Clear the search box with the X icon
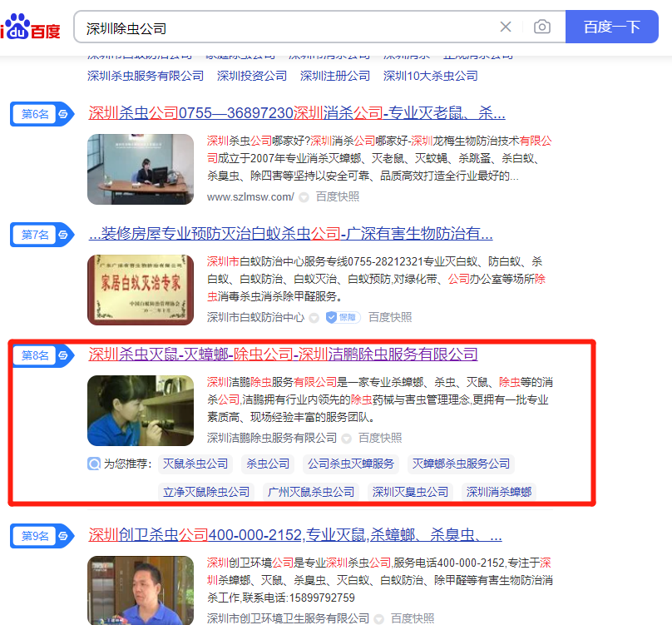The image size is (672, 625). [506, 27]
